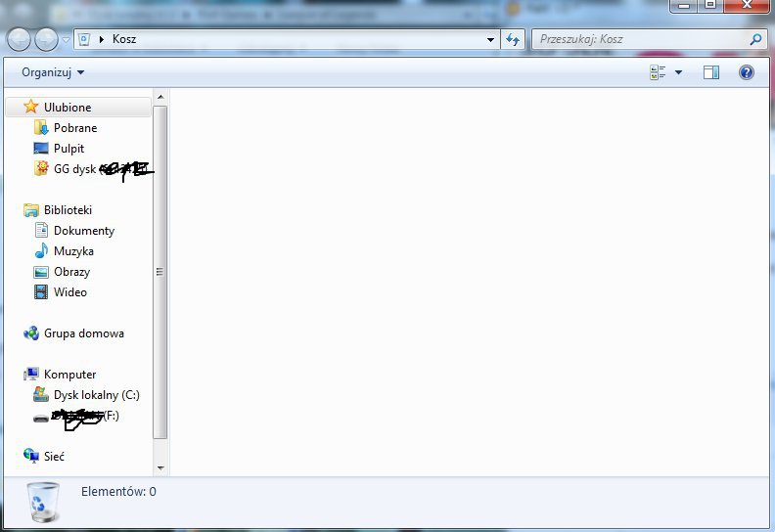Click the Refresh button beside address bar
This screenshot has height=532, width=775.
pos(513,39)
